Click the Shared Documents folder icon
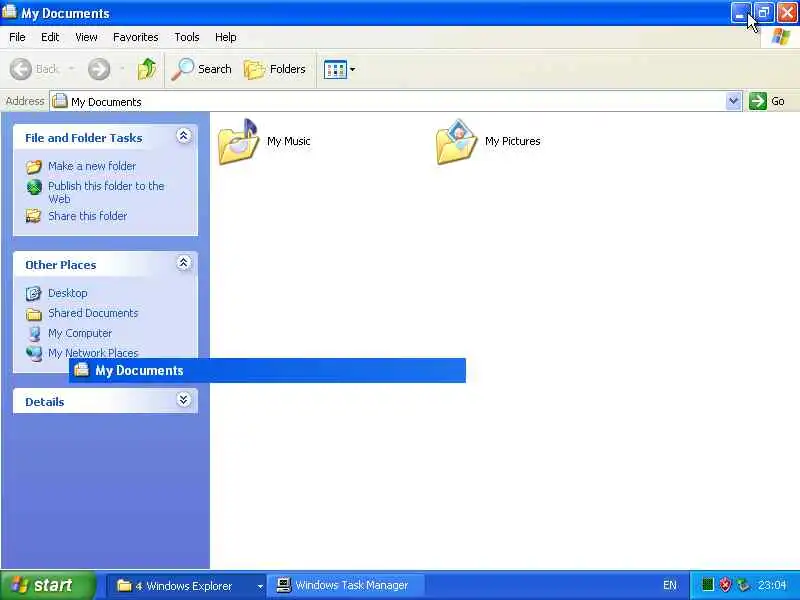 (x=34, y=314)
